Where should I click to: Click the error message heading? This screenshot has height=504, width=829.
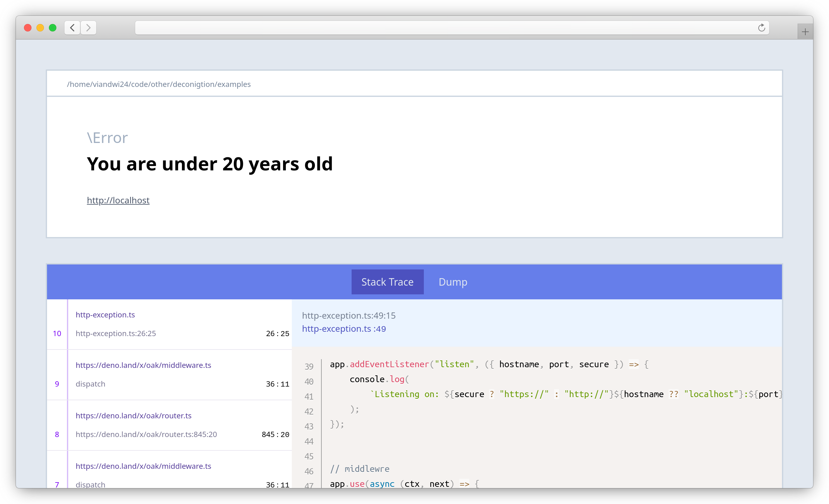pos(209,164)
